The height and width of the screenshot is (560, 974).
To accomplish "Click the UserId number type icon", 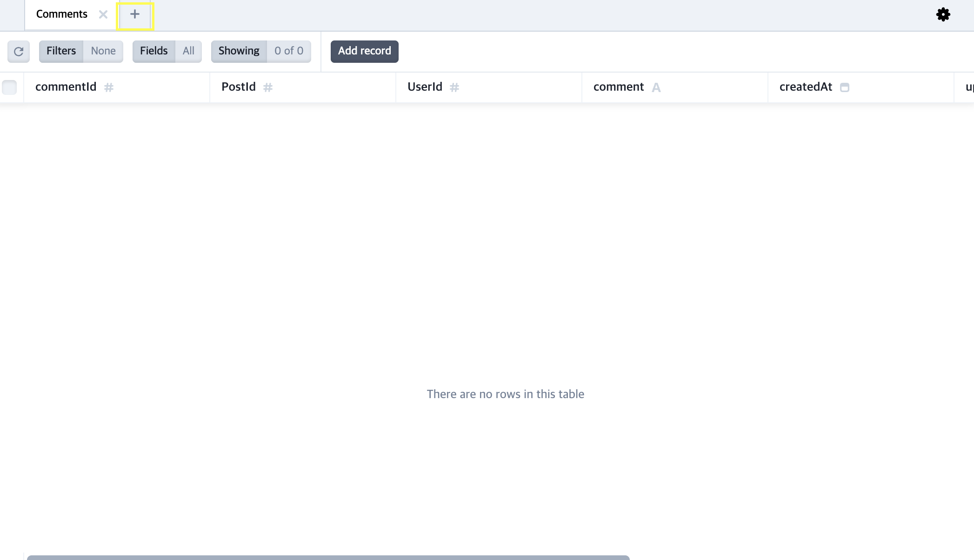I will [454, 87].
